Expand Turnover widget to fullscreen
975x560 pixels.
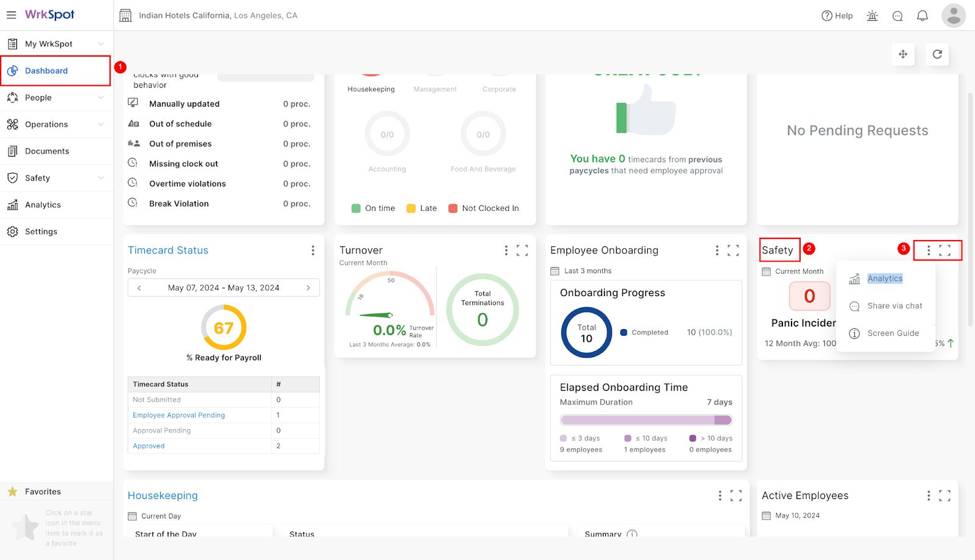pos(522,250)
